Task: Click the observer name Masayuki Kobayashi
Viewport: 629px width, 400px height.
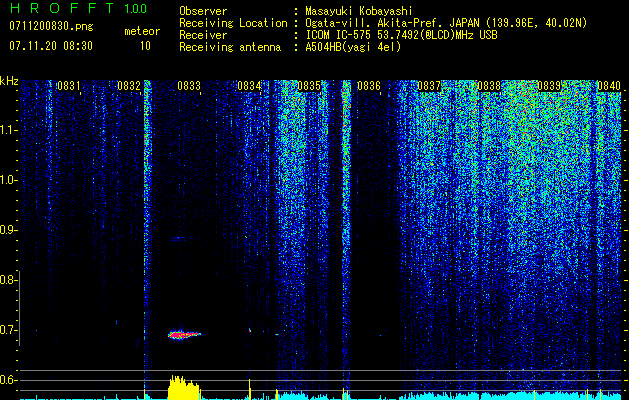Action: pos(358,11)
